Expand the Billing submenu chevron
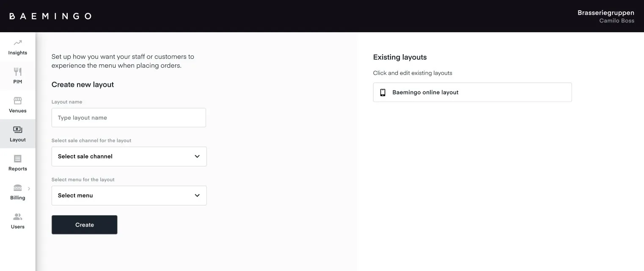Image resolution: width=644 pixels, height=271 pixels. coord(29,188)
